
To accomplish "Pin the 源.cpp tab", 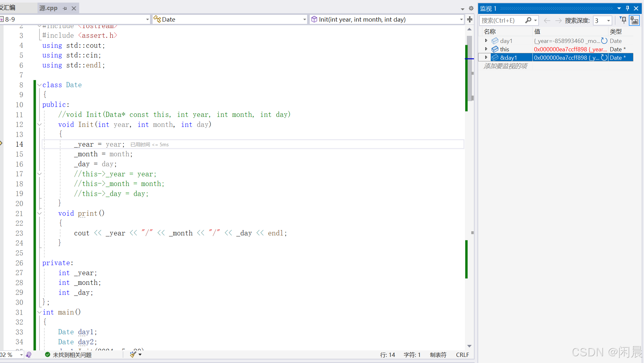I will pyautogui.click(x=65, y=8).
